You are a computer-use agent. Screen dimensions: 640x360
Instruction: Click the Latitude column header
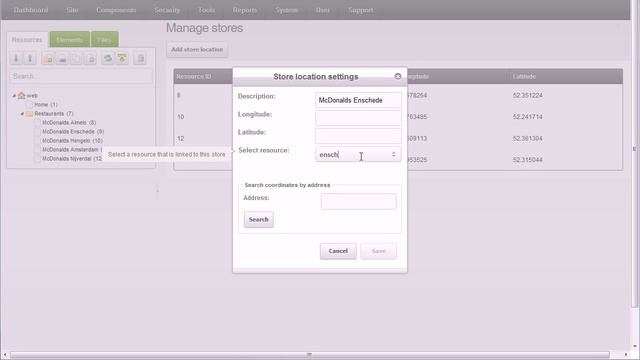[x=524, y=76]
